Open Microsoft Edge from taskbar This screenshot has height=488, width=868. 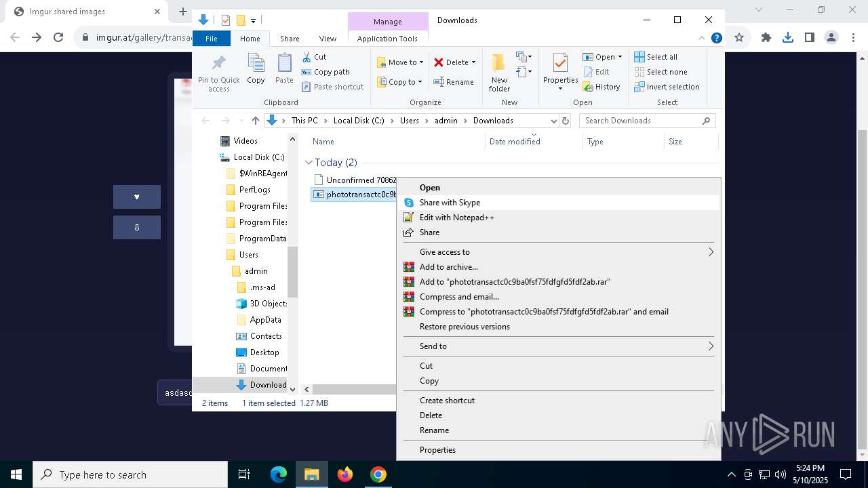[x=279, y=474]
